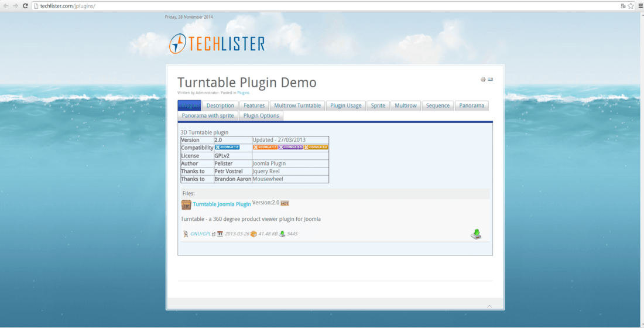This screenshot has height=328, width=644.
Task: Click the package icon before 41.48 KB
Action: coord(254,234)
